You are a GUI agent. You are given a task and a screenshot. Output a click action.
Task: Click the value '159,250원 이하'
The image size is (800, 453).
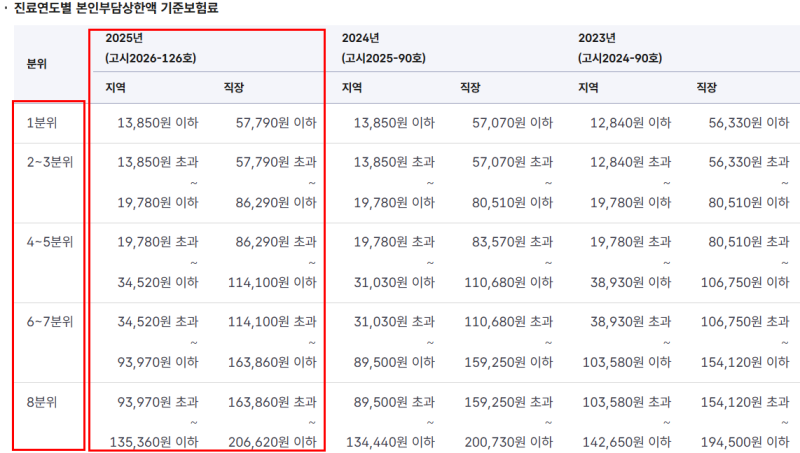[508, 363]
